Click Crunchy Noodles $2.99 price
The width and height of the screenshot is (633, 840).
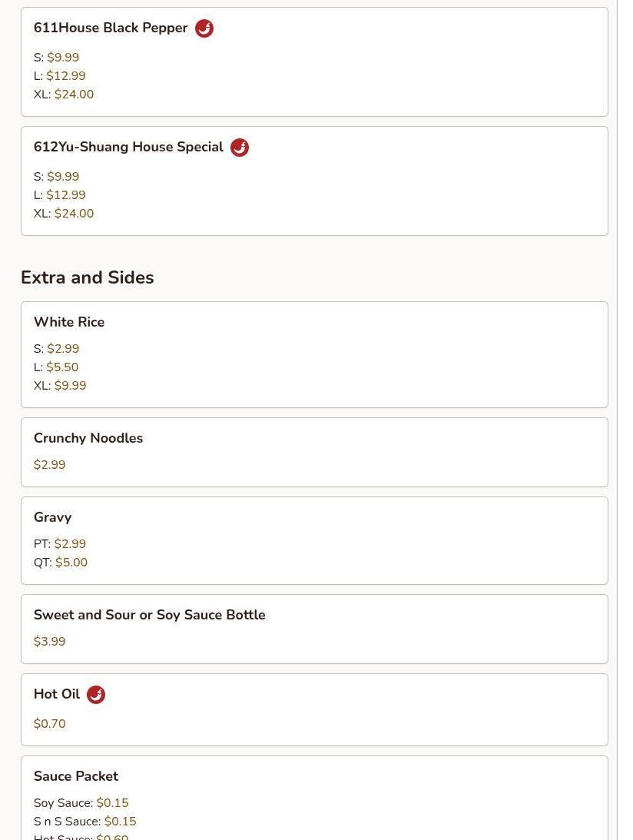pyautogui.click(x=49, y=464)
